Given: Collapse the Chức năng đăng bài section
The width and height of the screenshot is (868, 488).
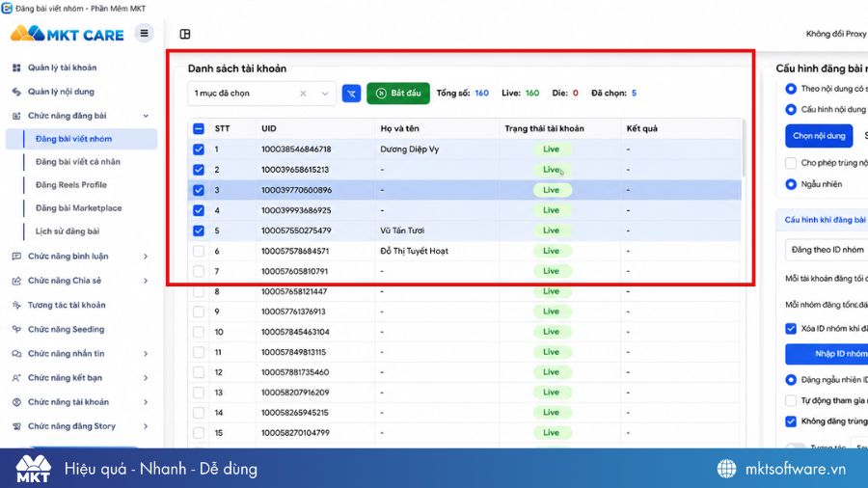Looking at the screenshot, I should click(146, 116).
